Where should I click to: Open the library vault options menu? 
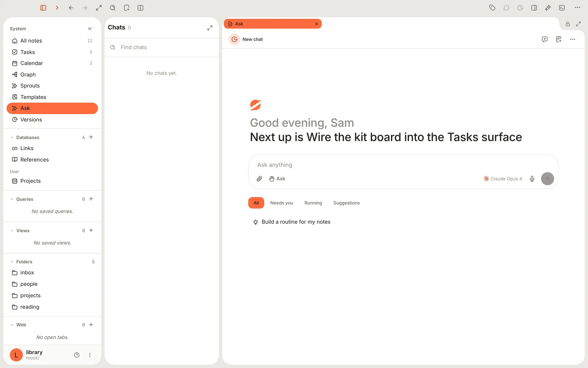(x=90, y=355)
